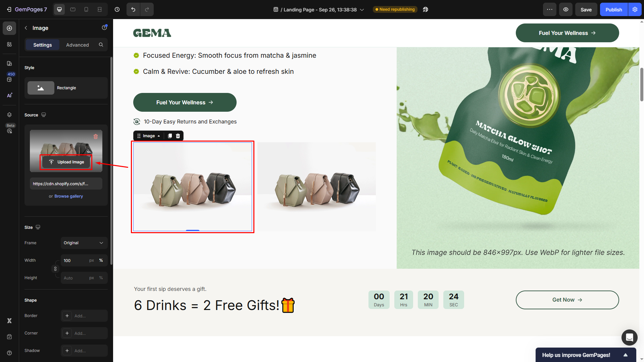Image resolution: width=644 pixels, height=362 pixels.
Task: Click the undo arrow in top toolbar
Action: click(x=133, y=9)
